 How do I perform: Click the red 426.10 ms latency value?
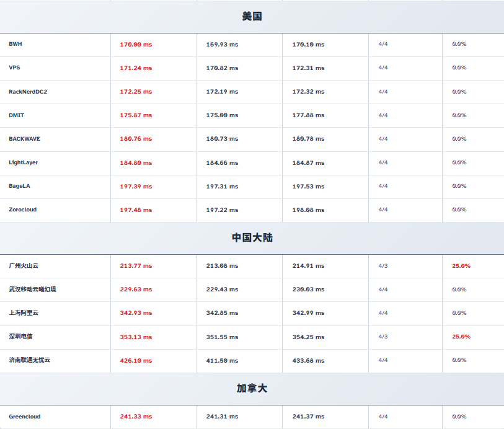coord(136,361)
